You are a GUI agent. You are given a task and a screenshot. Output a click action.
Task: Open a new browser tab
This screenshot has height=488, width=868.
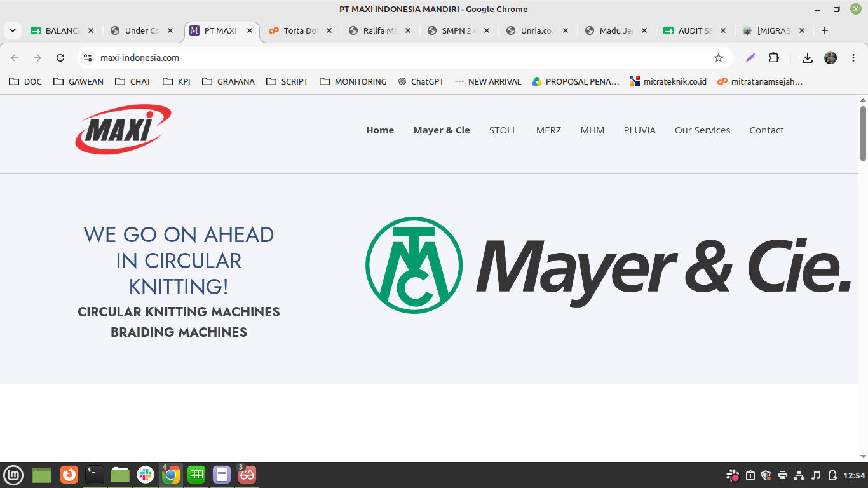tap(825, 30)
